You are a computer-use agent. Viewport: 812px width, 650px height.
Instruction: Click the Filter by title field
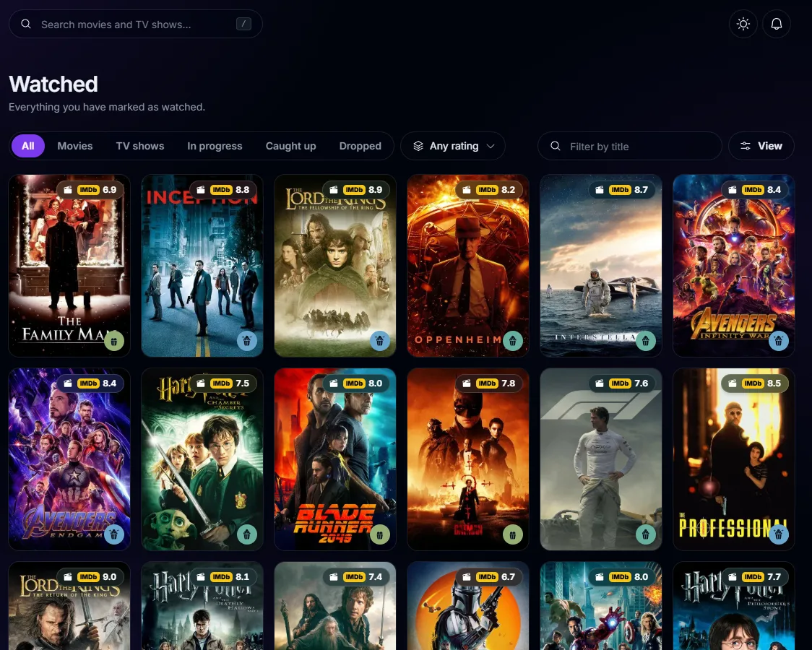[x=630, y=146]
